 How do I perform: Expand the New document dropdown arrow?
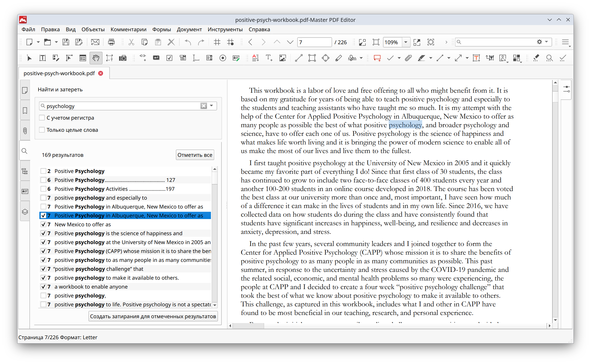coord(38,42)
